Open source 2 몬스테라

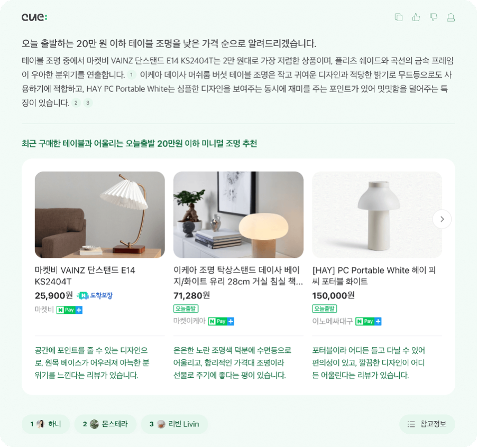[105, 424]
